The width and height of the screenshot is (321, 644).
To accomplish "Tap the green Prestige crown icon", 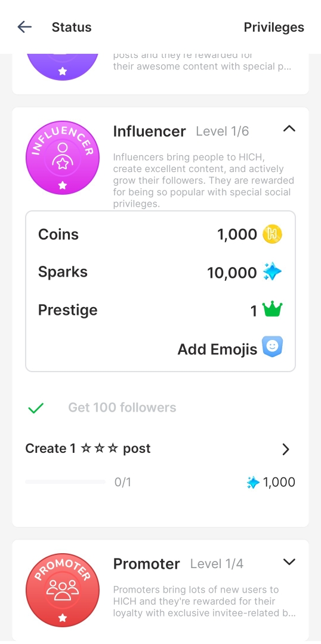I will [272, 309].
